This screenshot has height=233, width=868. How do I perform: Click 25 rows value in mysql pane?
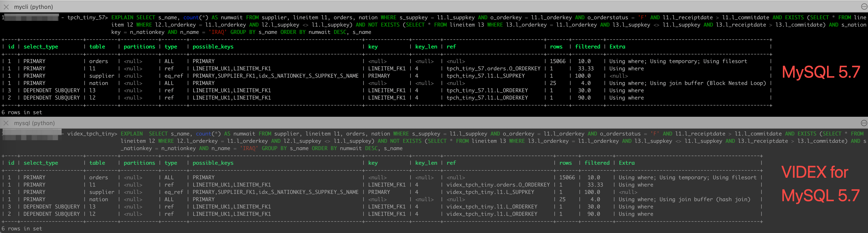(x=562, y=199)
